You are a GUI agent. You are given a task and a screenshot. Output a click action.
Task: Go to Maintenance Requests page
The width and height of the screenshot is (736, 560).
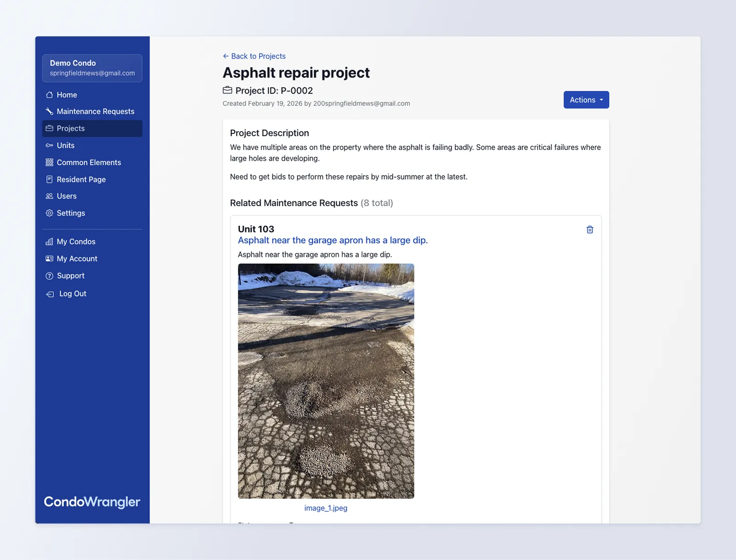coord(92,111)
